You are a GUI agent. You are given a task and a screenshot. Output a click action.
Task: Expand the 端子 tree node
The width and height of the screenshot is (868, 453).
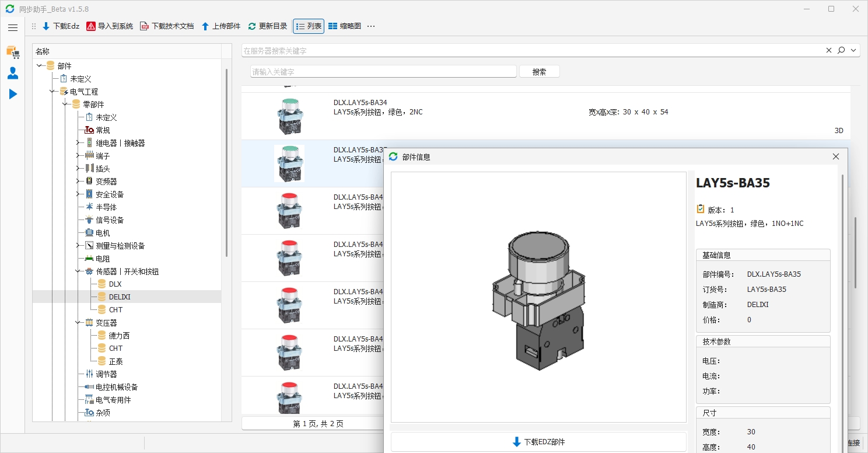pos(78,156)
